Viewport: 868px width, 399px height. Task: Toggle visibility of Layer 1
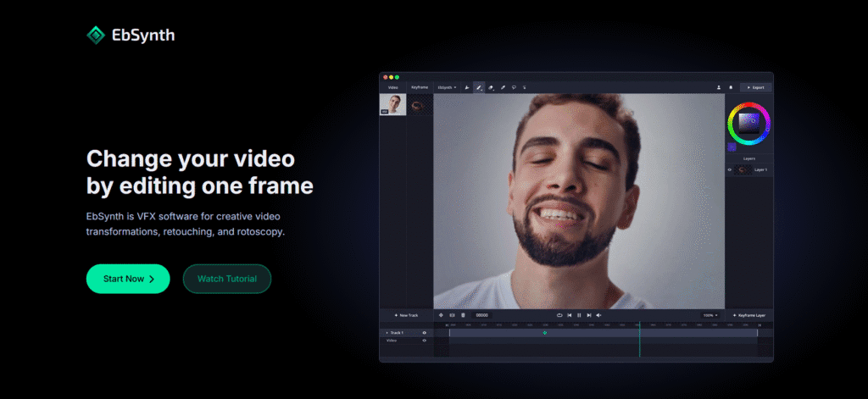click(730, 169)
